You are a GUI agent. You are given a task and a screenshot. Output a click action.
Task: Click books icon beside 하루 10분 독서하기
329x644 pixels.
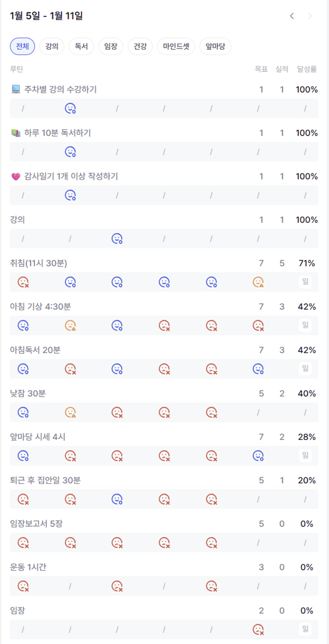[16, 133]
